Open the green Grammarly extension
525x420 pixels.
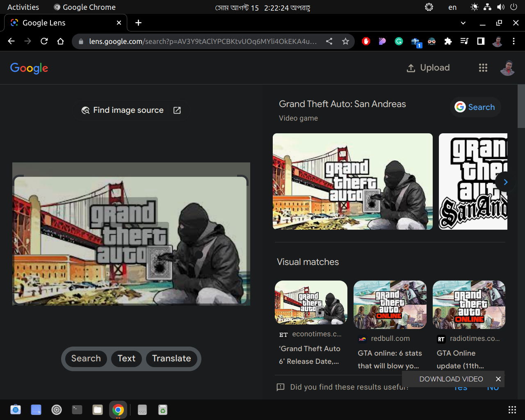pos(399,41)
